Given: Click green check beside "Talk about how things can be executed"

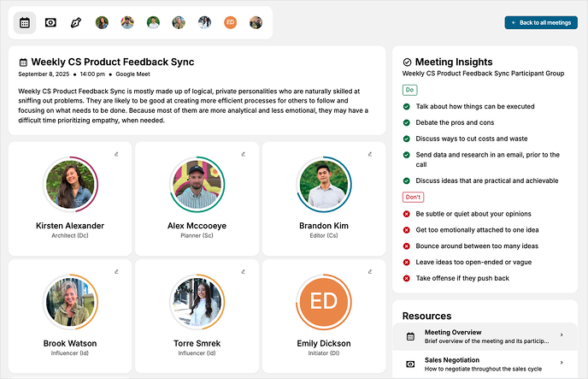Looking at the screenshot, I should (407, 107).
